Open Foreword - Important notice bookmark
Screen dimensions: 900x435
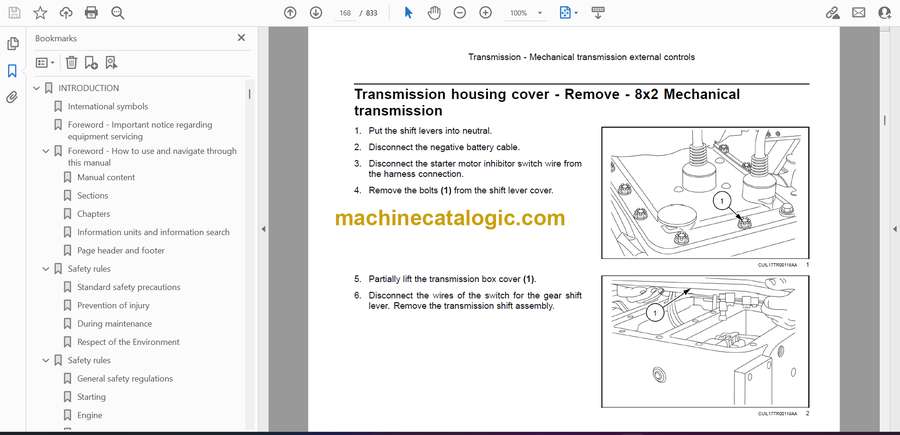pos(139,130)
